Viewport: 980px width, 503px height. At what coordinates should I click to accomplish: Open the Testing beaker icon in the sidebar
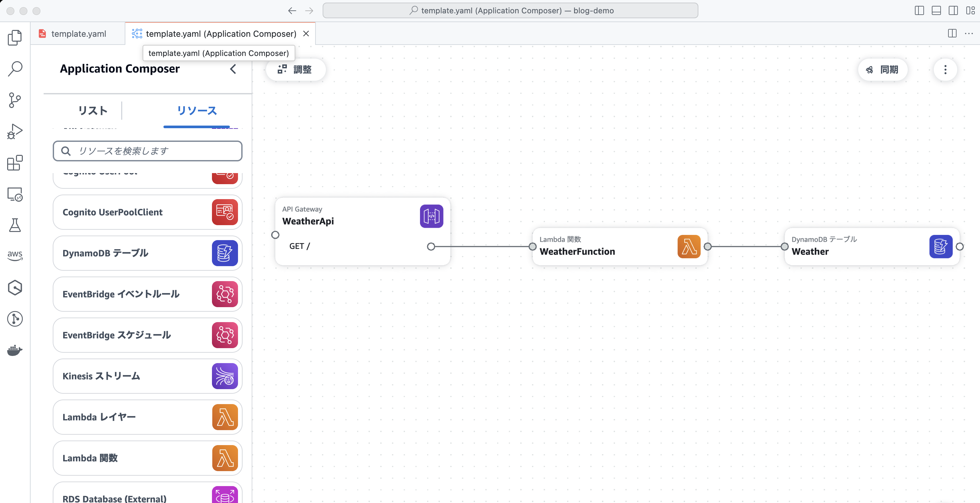(x=15, y=225)
